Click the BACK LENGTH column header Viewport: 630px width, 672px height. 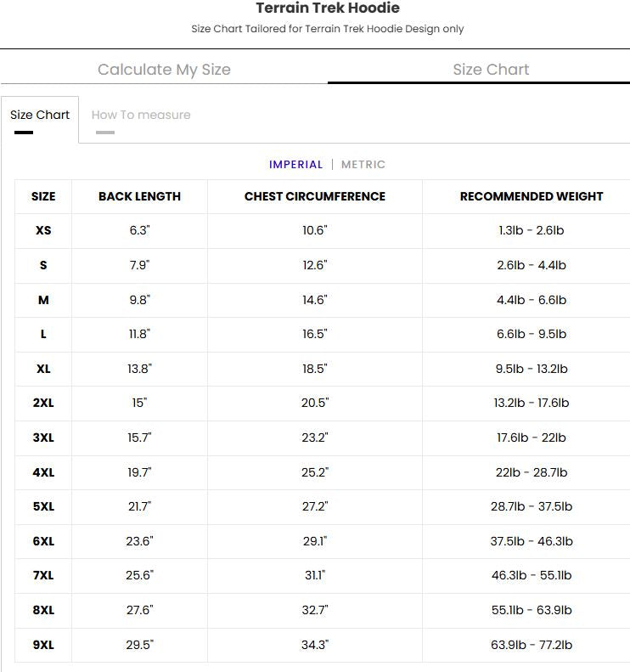click(139, 196)
